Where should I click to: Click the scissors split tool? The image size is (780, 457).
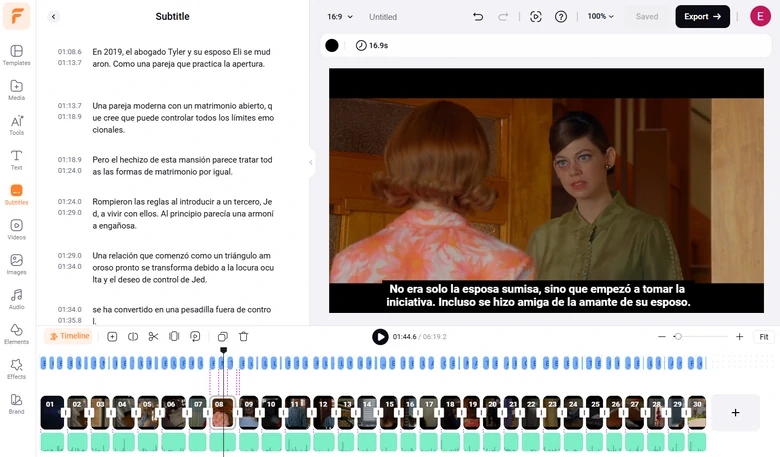153,337
